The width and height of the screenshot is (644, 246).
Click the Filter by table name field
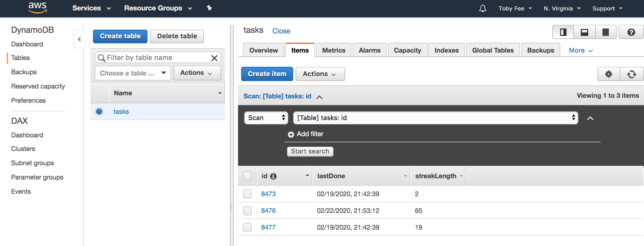pos(158,58)
